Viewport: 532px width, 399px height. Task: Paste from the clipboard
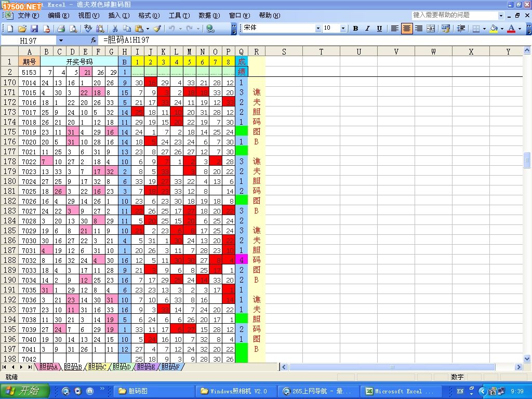click(139, 29)
